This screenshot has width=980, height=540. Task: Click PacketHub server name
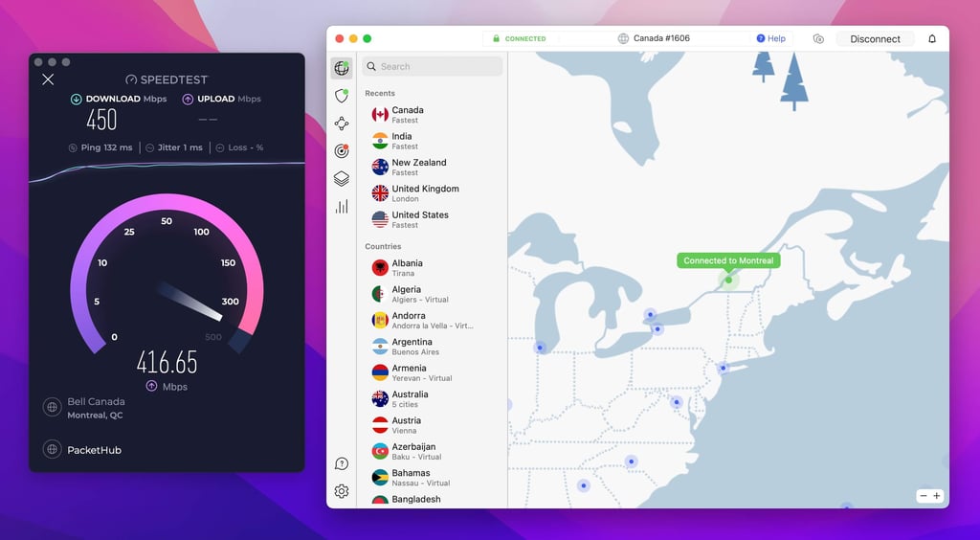point(95,450)
